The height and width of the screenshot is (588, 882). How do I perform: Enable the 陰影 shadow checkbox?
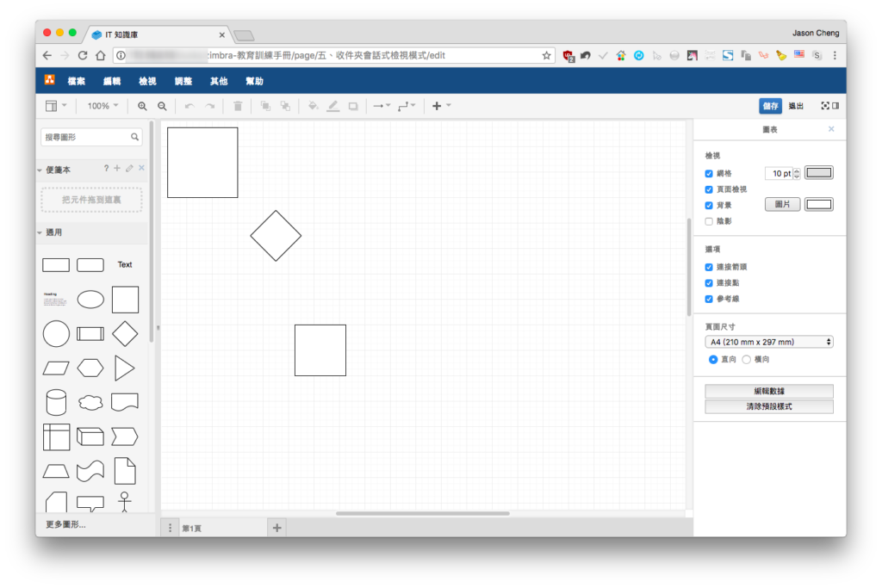pyautogui.click(x=709, y=221)
